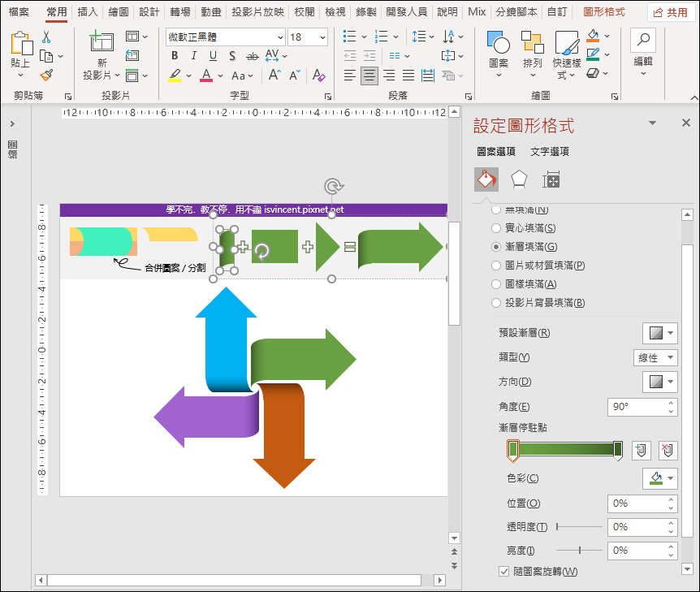Open the gradient stop Color (色彩) dropdown

[660, 478]
